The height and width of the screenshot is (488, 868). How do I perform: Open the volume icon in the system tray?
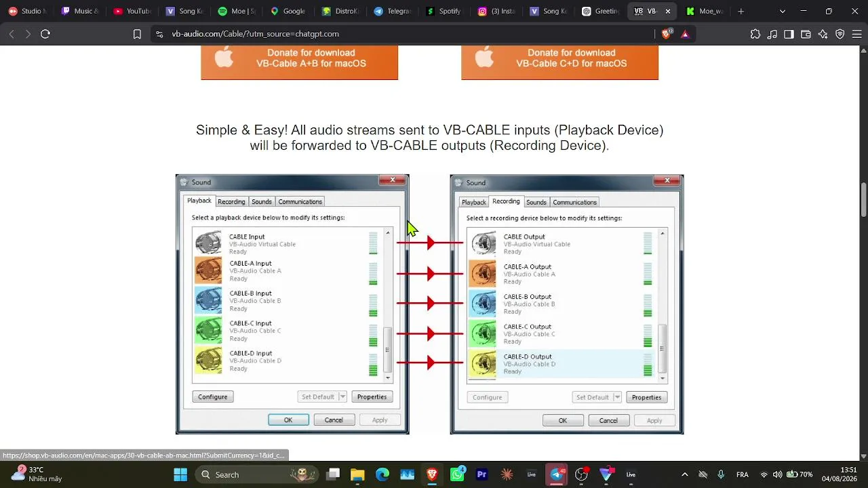(777, 474)
